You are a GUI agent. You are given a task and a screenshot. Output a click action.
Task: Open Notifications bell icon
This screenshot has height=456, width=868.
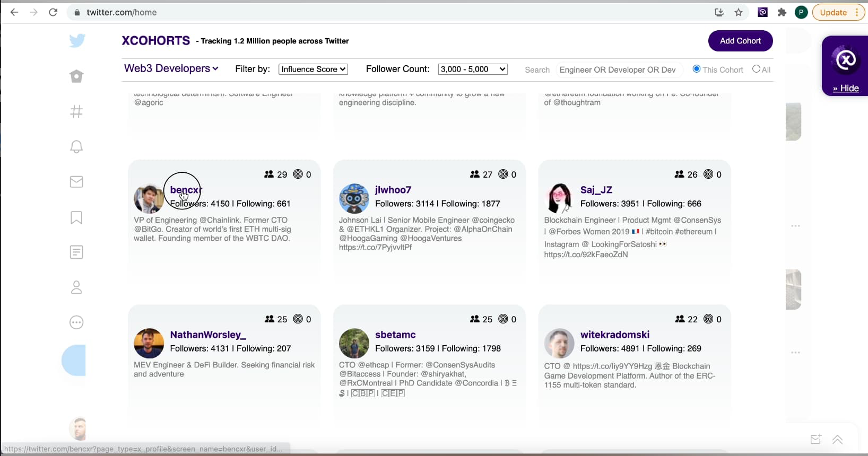point(76,147)
